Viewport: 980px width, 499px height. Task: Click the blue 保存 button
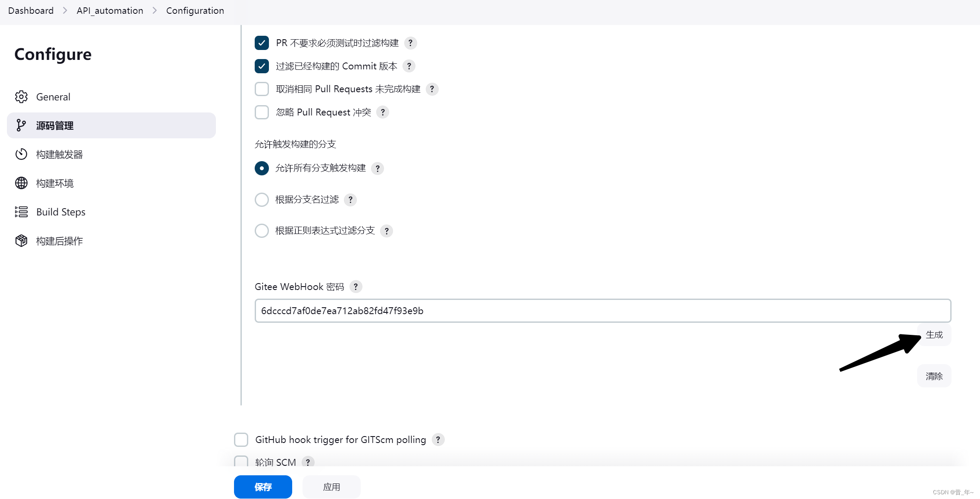[x=263, y=487]
